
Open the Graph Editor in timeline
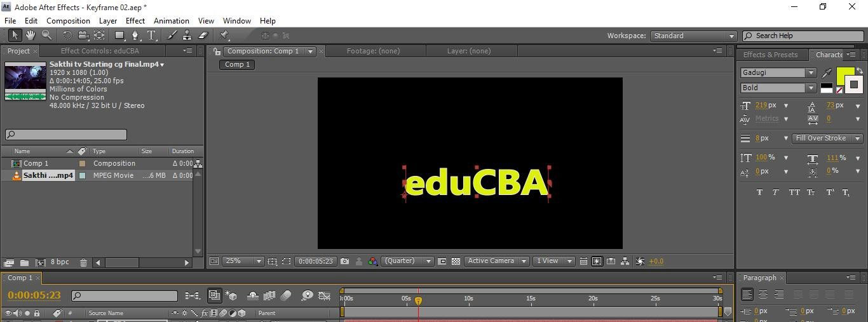pos(324,295)
